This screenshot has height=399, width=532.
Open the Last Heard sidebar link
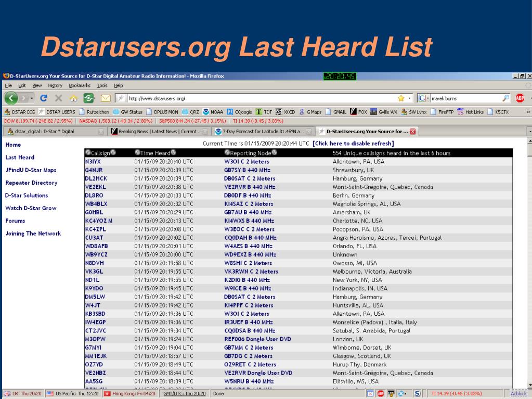pyautogui.click(x=20, y=158)
